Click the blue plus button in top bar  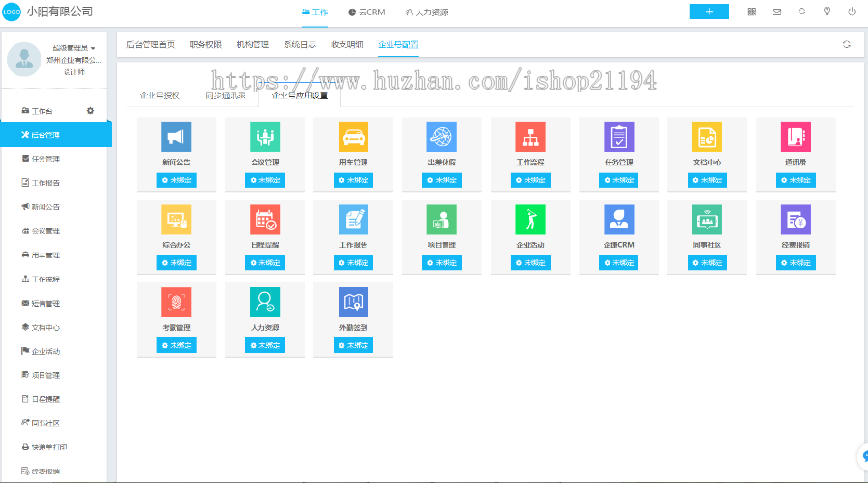tap(709, 12)
